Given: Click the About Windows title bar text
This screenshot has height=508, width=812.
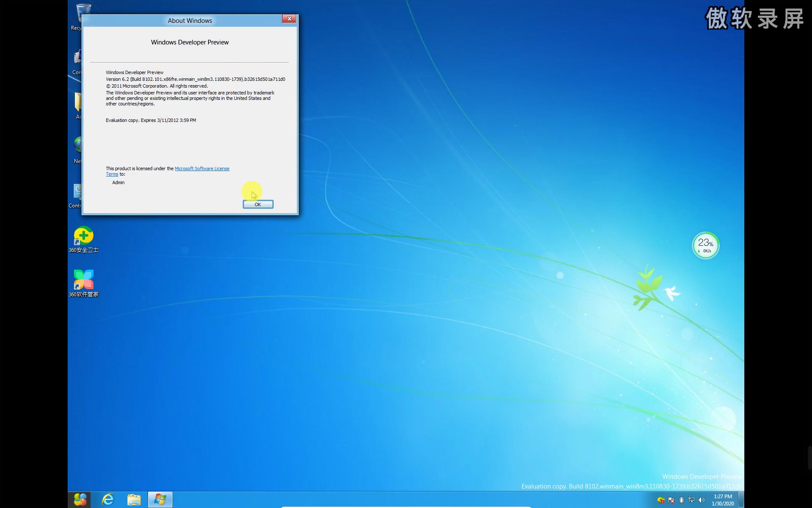Looking at the screenshot, I should click(190, 21).
